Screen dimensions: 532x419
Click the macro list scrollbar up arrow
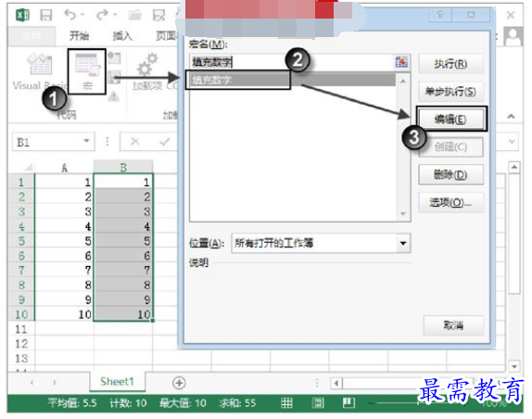(x=403, y=81)
